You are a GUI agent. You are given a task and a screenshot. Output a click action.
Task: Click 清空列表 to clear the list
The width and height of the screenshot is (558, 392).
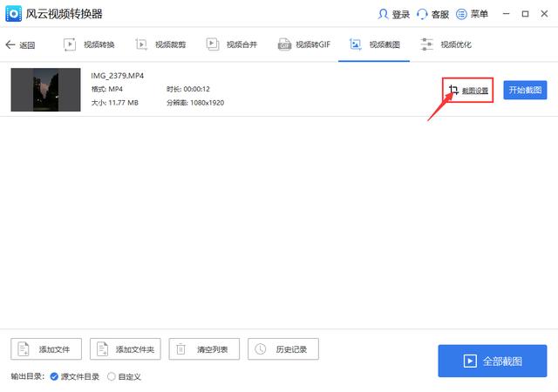click(204, 349)
